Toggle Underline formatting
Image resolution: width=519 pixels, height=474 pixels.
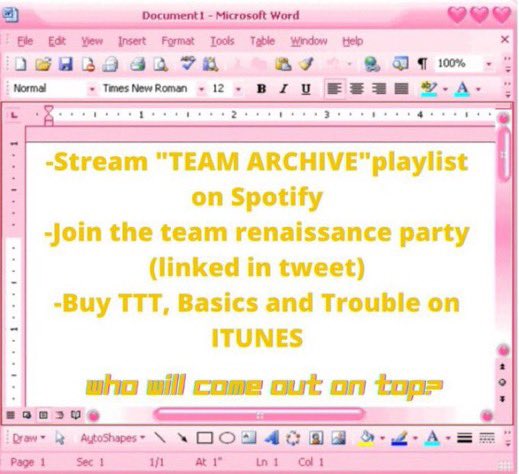tap(306, 89)
